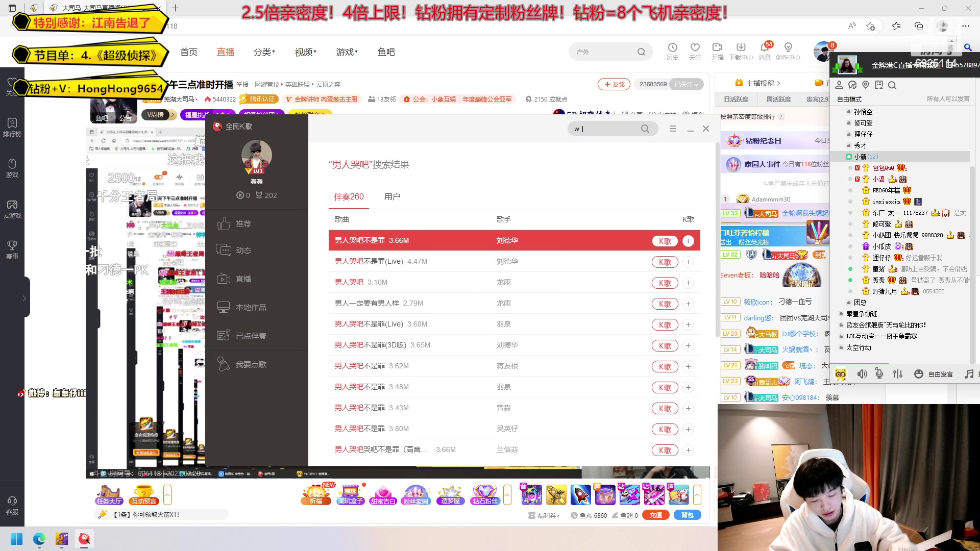The height and width of the screenshot is (551, 980).
Task: Open 排行榜 in Douyu left sidebar
Action: click(x=12, y=127)
